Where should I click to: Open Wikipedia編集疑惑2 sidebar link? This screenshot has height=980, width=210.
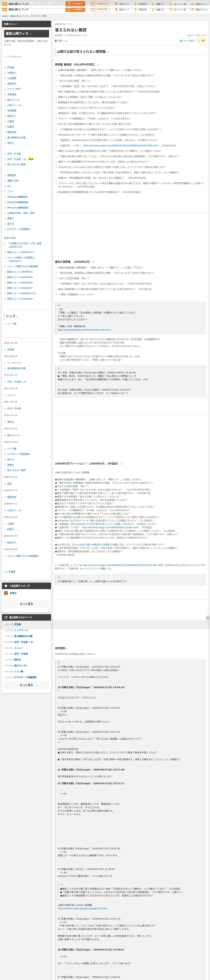tap(18, 202)
